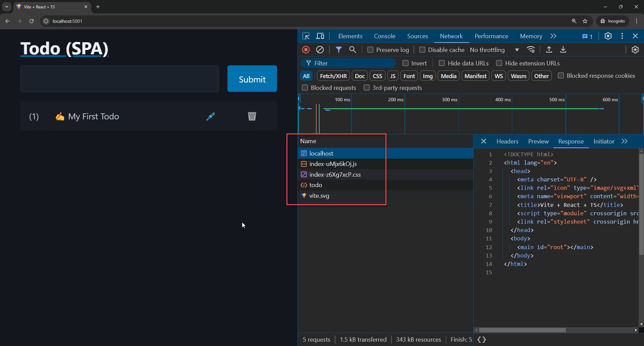Open the No throttling dropdown
The height and width of the screenshot is (346, 644).
coord(495,50)
